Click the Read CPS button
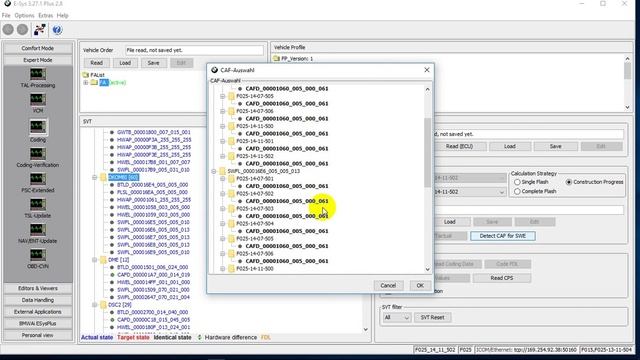The image size is (640, 360). (502, 278)
